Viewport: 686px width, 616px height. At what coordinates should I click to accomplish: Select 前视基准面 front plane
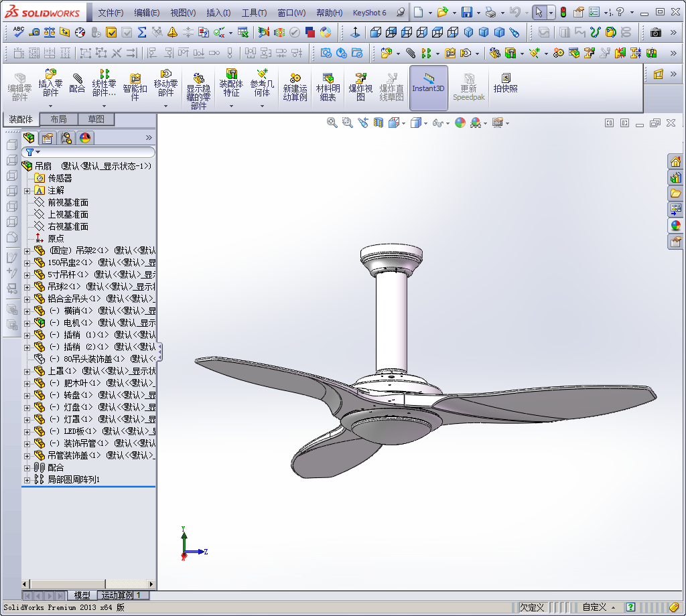68,202
